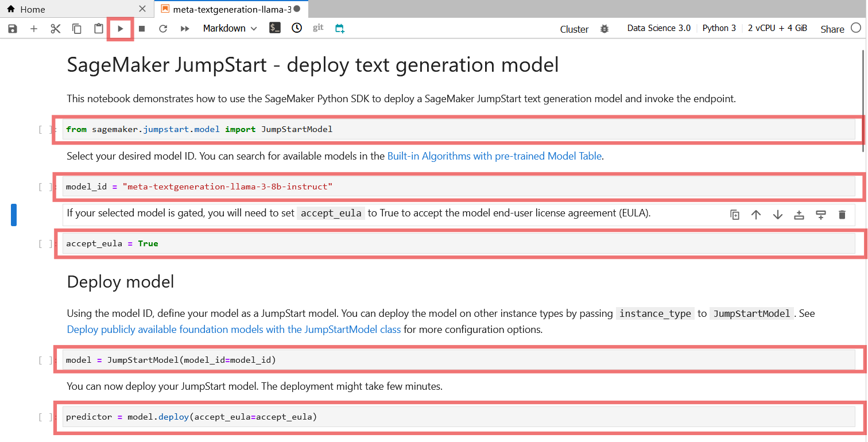The width and height of the screenshot is (868, 442).
Task: Switch to the Home tab
Action: click(x=33, y=9)
